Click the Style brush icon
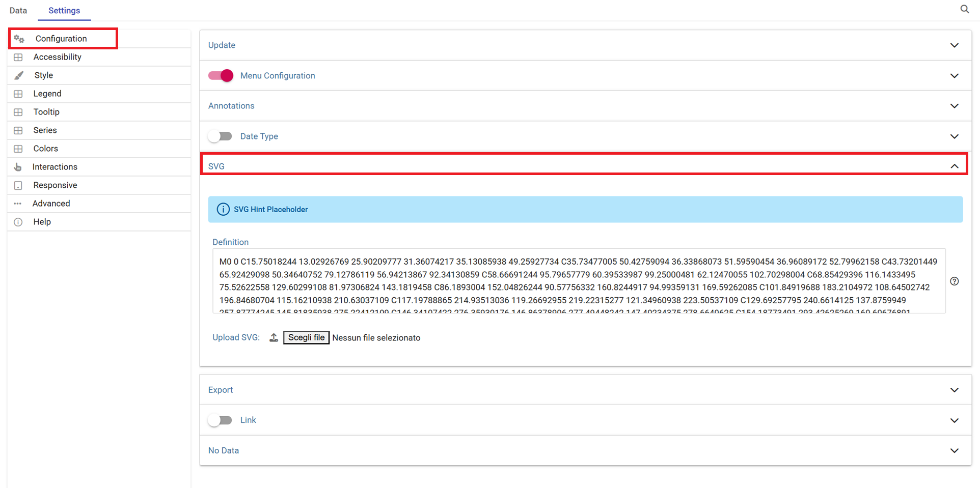Viewport: 980px width, 488px height. click(x=19, y=75)
